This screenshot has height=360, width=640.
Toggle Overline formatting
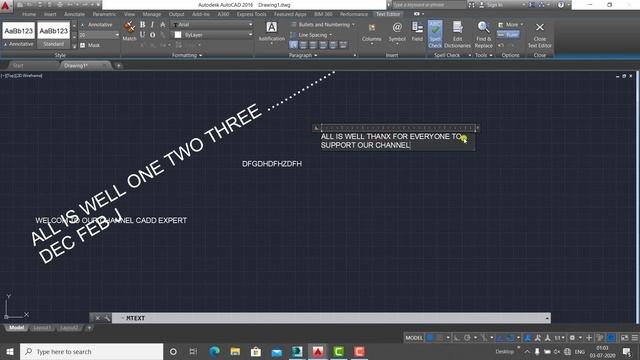point(152,35)
